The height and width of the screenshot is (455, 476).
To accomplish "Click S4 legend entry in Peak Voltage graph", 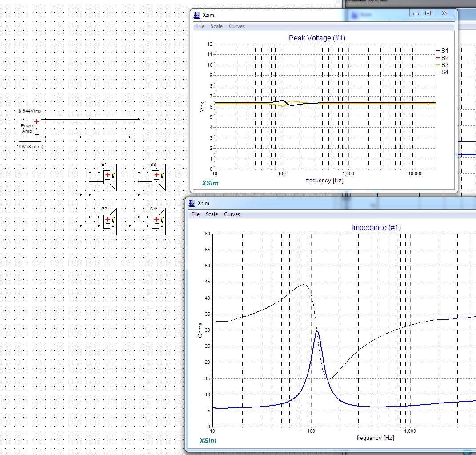I will 442,72.
